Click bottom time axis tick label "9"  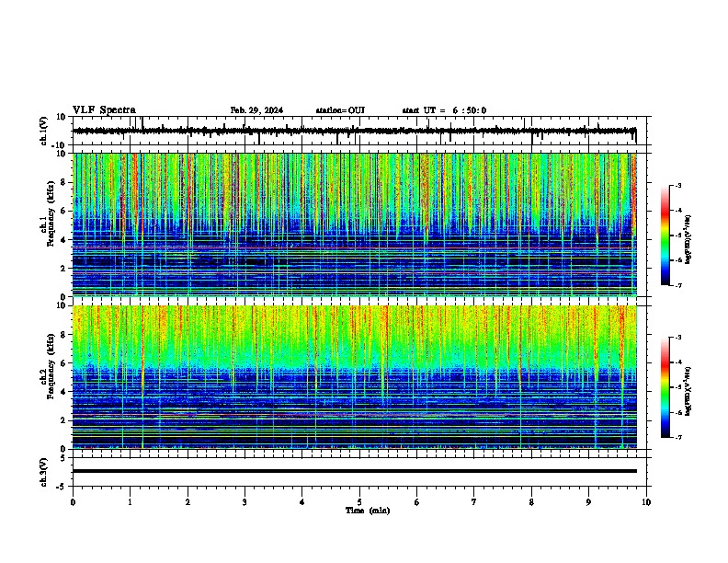click(588, 502)
